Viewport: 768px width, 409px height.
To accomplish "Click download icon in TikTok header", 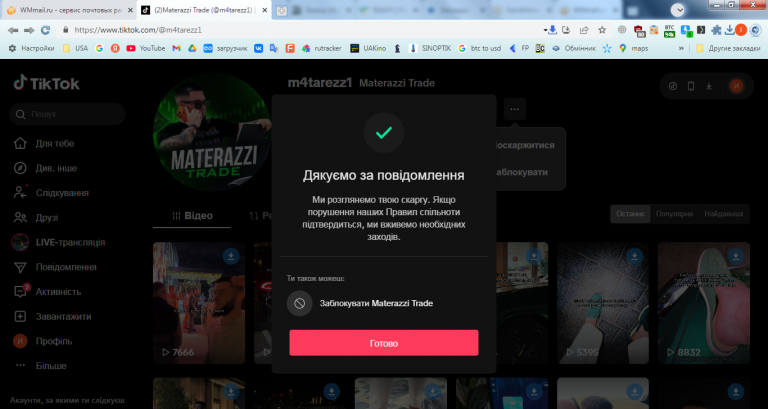I will pyautogui.click(x=709, y=86).
